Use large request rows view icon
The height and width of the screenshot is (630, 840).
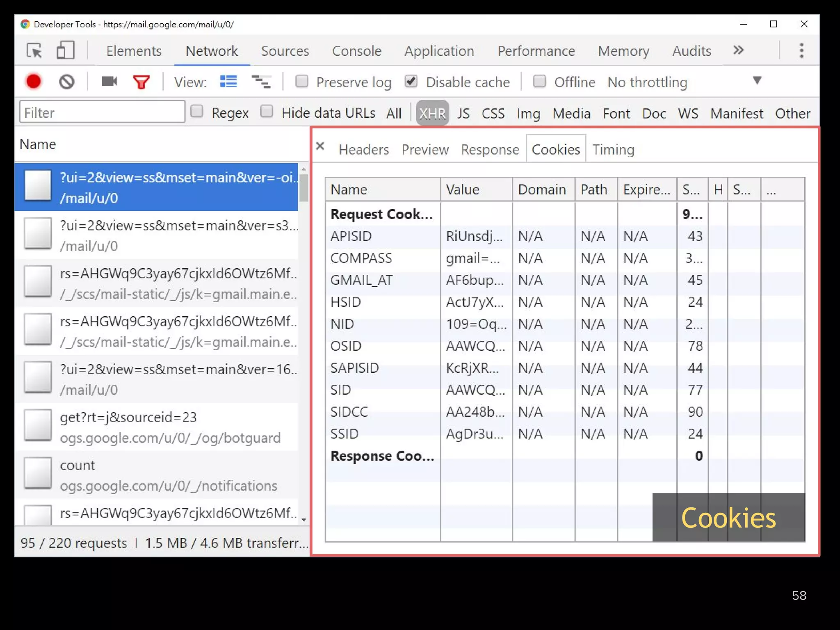228,82
